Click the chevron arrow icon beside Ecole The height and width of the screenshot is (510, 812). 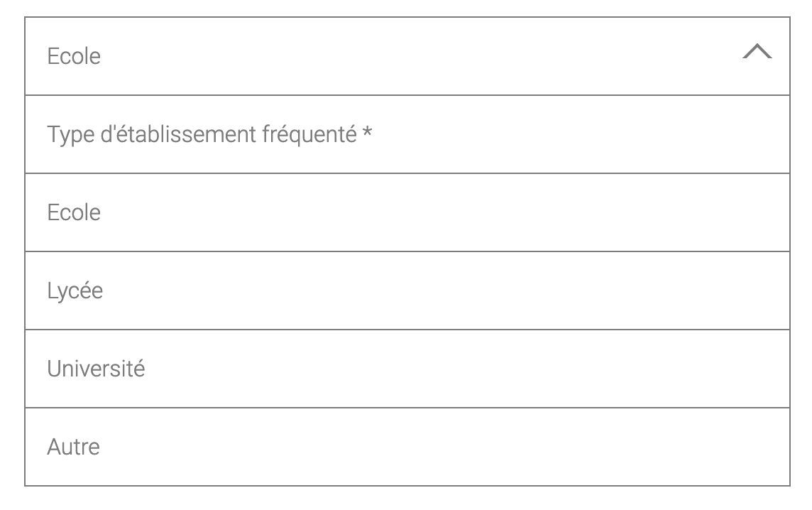click(x=757, y=52)
